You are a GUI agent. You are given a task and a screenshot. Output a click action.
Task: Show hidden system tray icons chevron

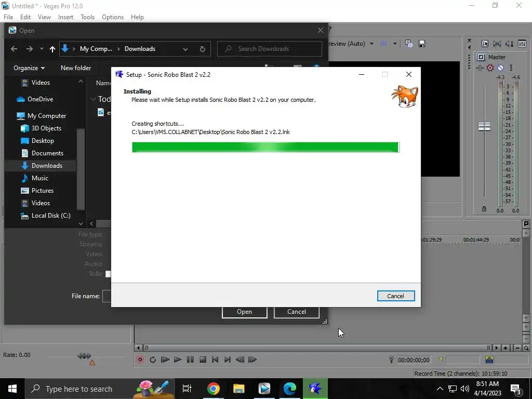(x=440, y=389)
